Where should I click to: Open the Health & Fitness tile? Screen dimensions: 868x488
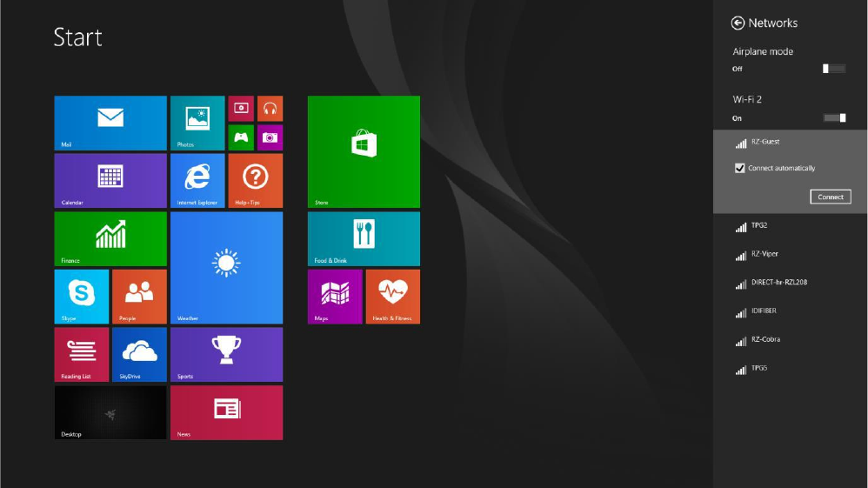[392, 297]
